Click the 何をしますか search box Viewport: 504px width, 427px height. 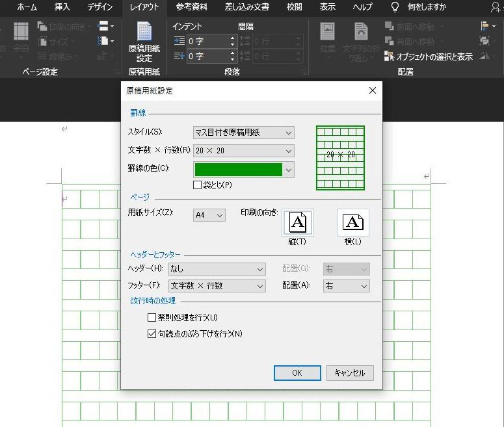click(427, 7)
